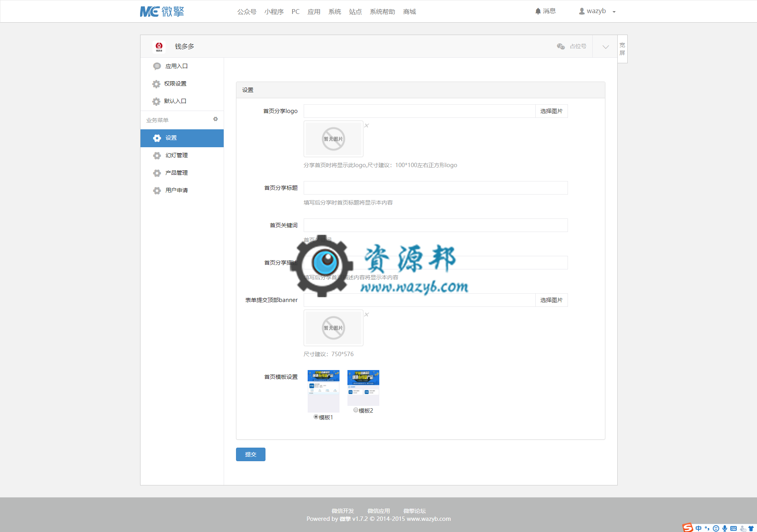Select 设置 in the business menu
This screenshot has height=532, width=757.
(182, 138)
